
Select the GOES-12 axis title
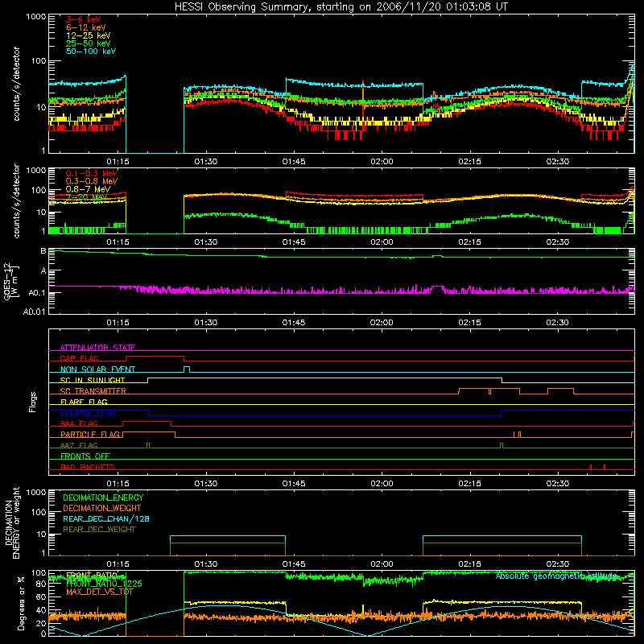(10, 282)
